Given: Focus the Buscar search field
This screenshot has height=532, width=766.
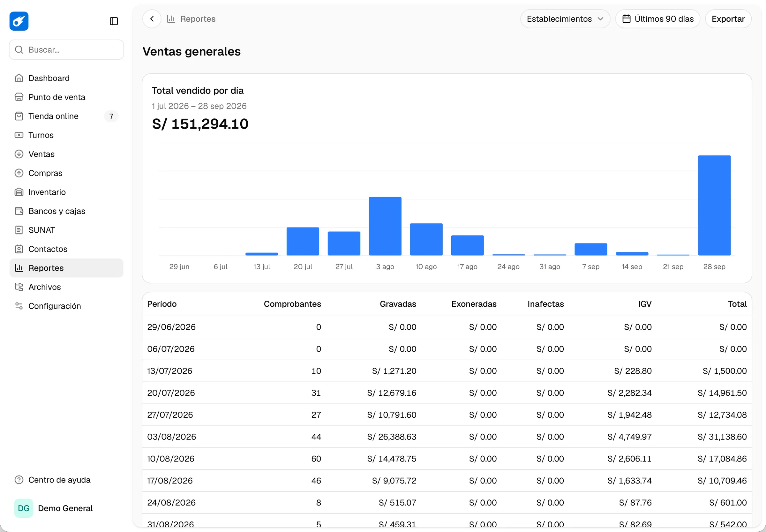Looking at the screenshot, I should [x=67, y=50].
